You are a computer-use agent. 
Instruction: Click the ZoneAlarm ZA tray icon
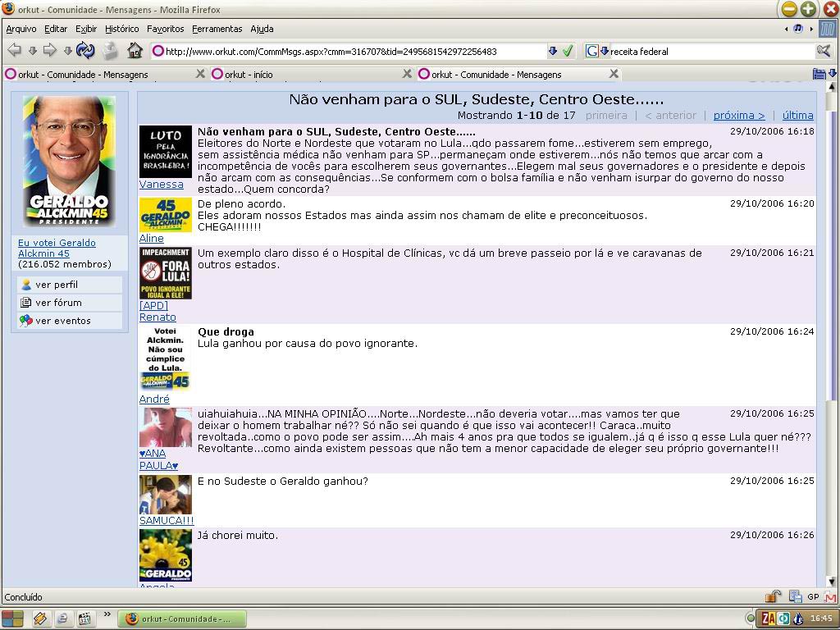pyautogui.click(x=768, y=619)
